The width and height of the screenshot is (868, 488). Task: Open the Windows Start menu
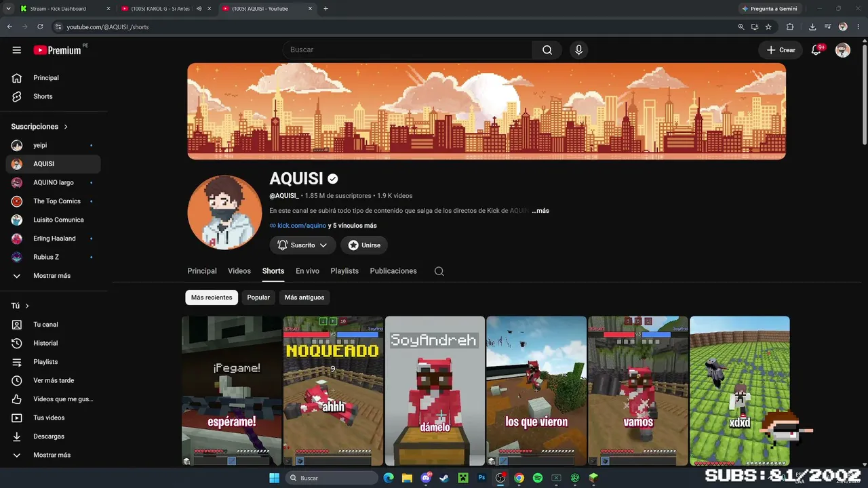[274, 478]
